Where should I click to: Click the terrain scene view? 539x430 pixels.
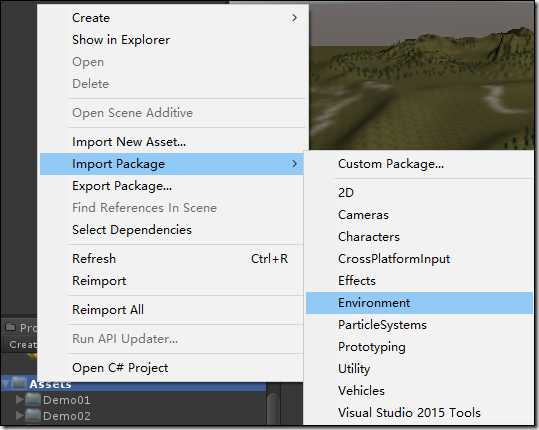click(421, 76)
